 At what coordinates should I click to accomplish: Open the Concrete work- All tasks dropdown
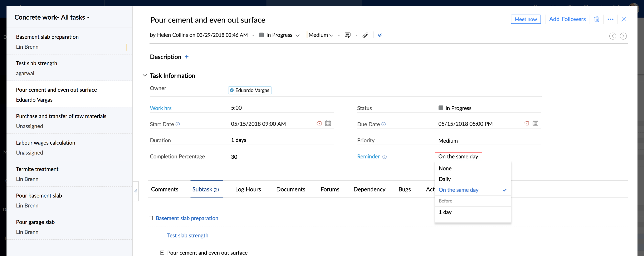52,17
